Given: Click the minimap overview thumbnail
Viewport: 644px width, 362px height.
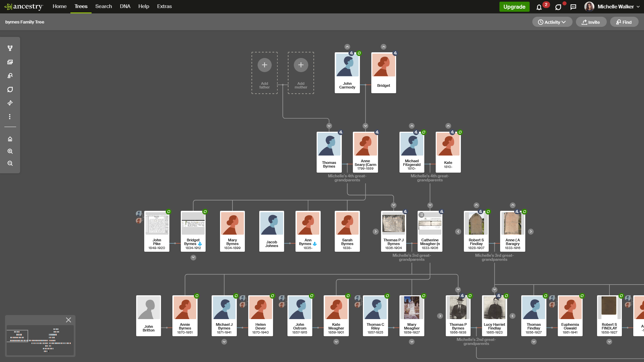Looking at the screenshot, I should pos(40,340).
